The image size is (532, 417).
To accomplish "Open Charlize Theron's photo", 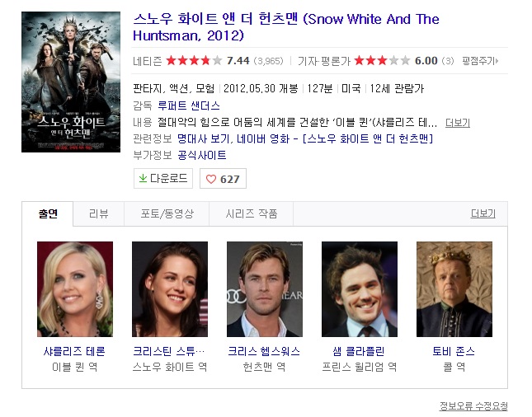I will pos(75,288).
